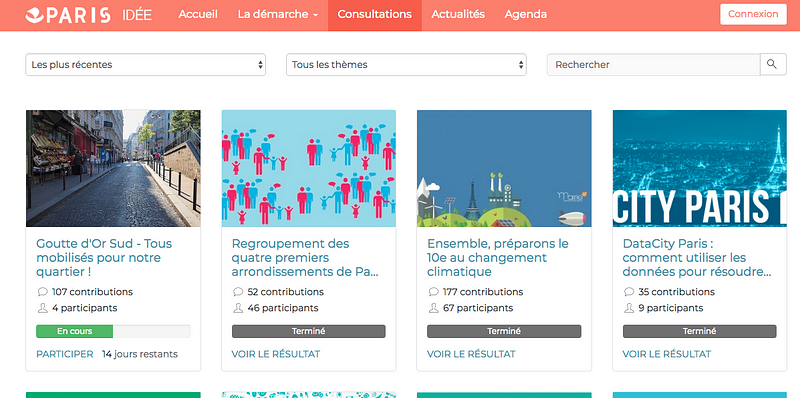
Task: Go to the Actualités menu item
Action: click(458, 15)
